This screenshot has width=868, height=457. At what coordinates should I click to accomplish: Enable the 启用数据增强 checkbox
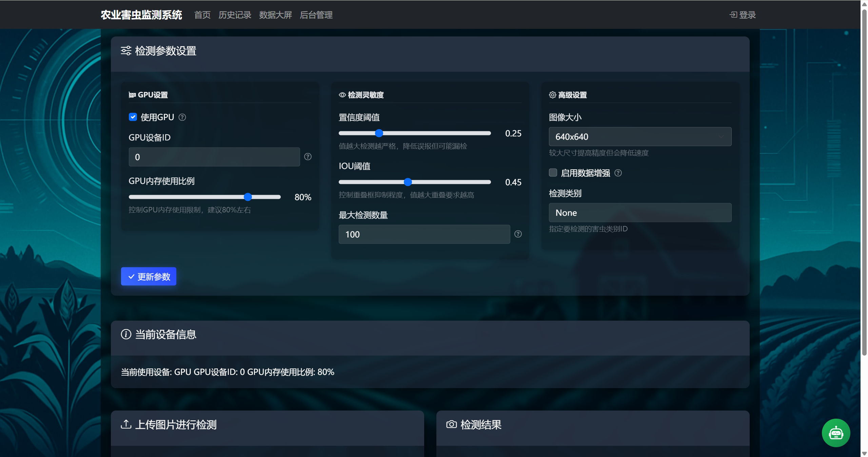pyautogui.click(x=553, y=173)
